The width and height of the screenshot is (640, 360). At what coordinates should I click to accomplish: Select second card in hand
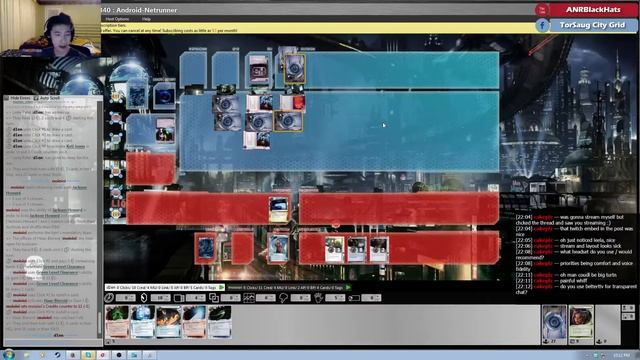pyautogui.click(x=143, y=322)
